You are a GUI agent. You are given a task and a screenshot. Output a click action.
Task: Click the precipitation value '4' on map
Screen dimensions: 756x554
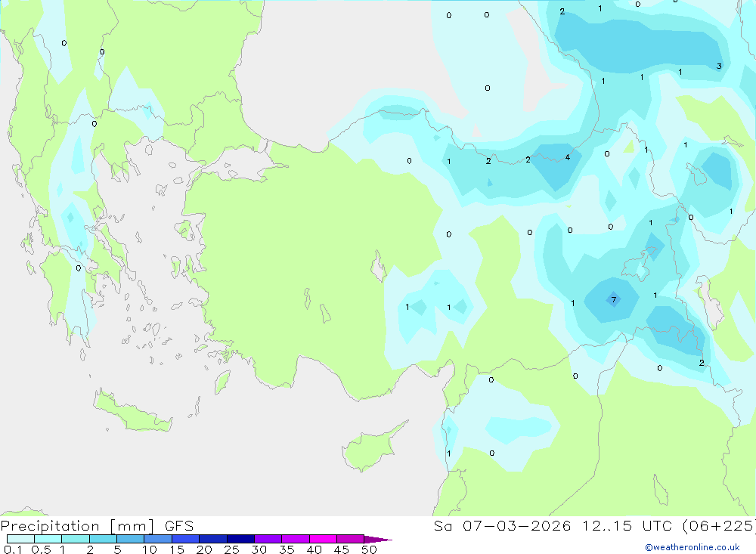point(568,157)
